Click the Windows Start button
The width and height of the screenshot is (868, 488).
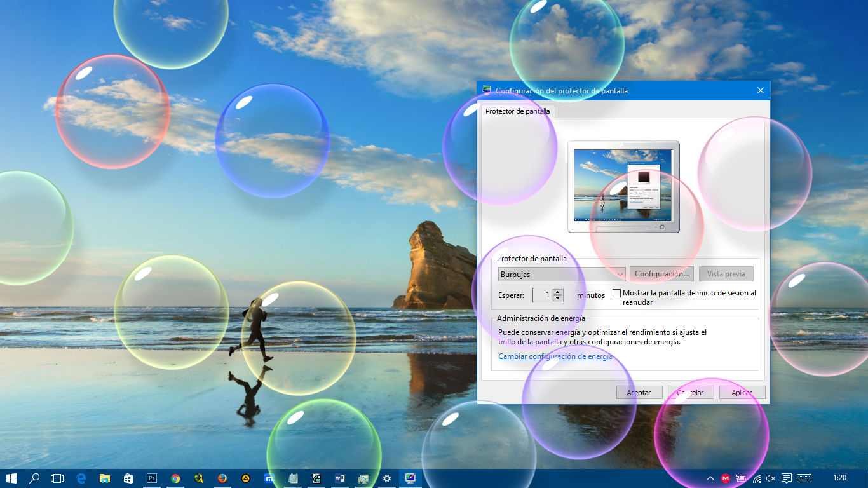[x=13, y=478]
